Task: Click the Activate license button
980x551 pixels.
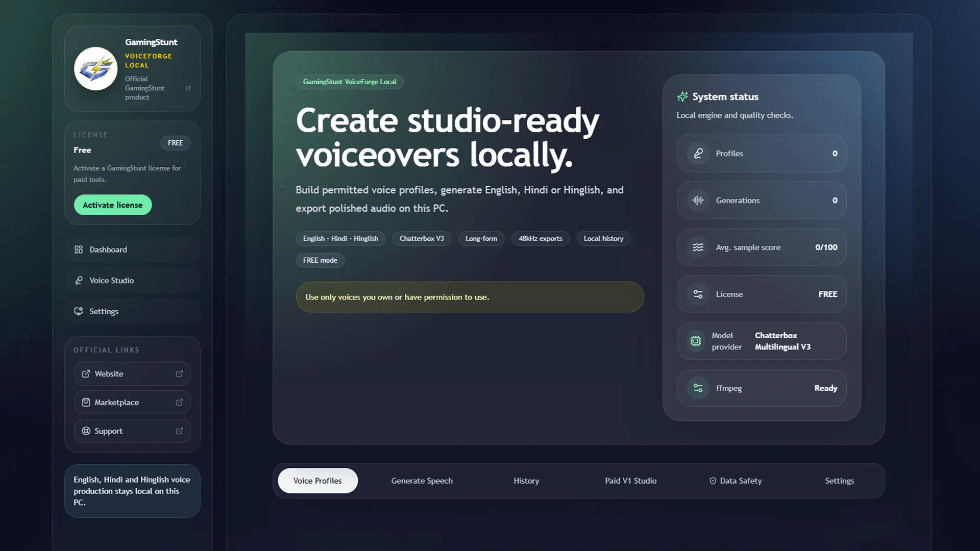Action: click(113, 205)
